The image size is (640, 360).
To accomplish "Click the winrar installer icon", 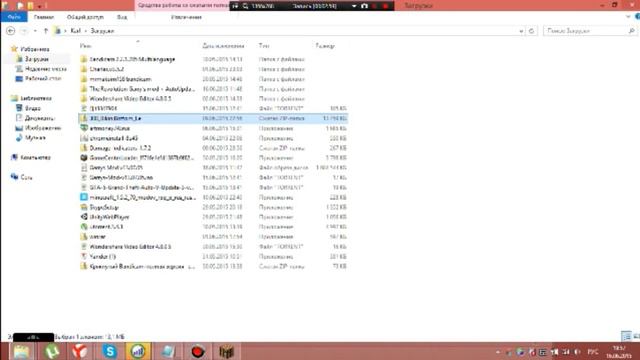I will (84, 237).
